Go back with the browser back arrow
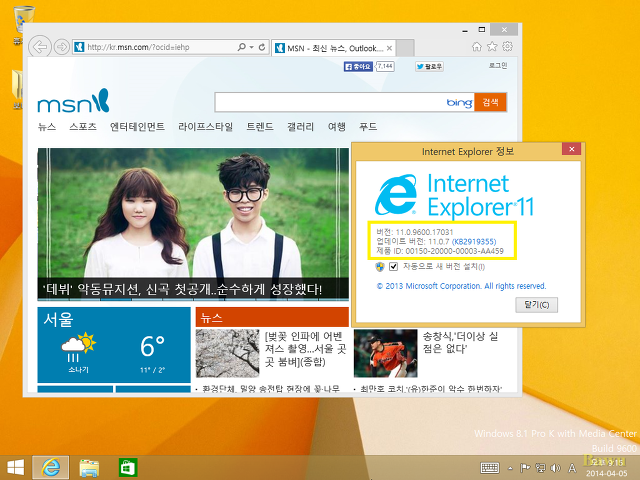The width and height of the screenshot is (640, 480). 40,47
